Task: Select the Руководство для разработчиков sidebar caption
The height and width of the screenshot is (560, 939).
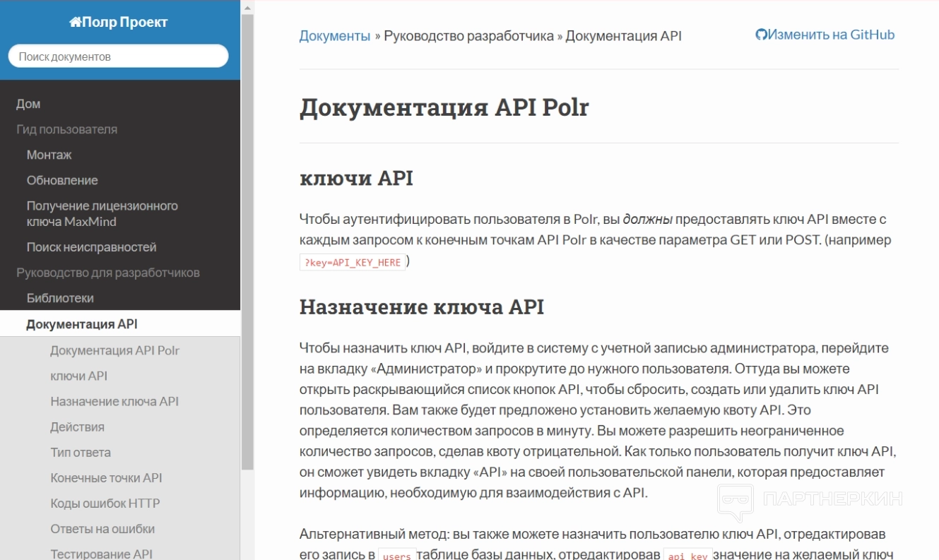Action: (108, 273)
